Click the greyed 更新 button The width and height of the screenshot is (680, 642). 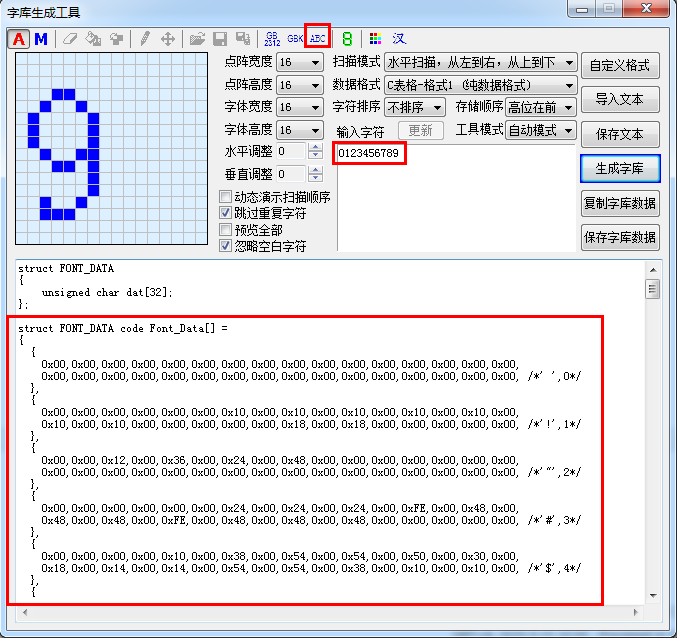[x=420, y=131]
